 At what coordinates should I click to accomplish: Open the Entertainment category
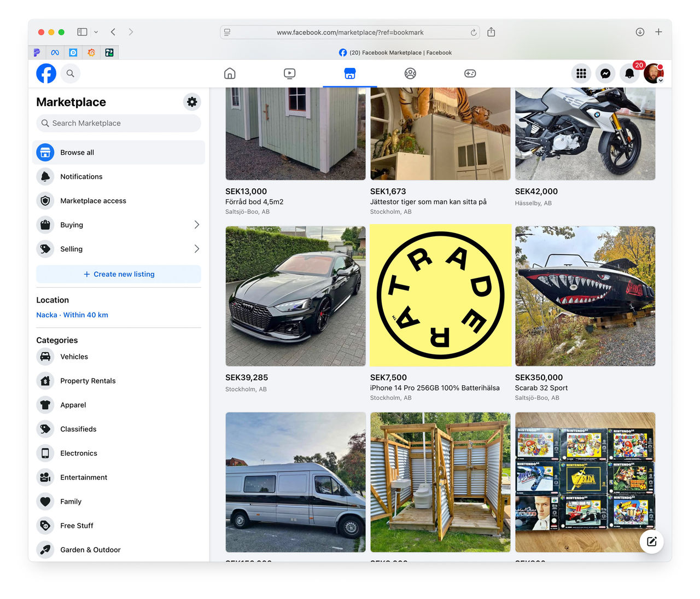point(119,477)
